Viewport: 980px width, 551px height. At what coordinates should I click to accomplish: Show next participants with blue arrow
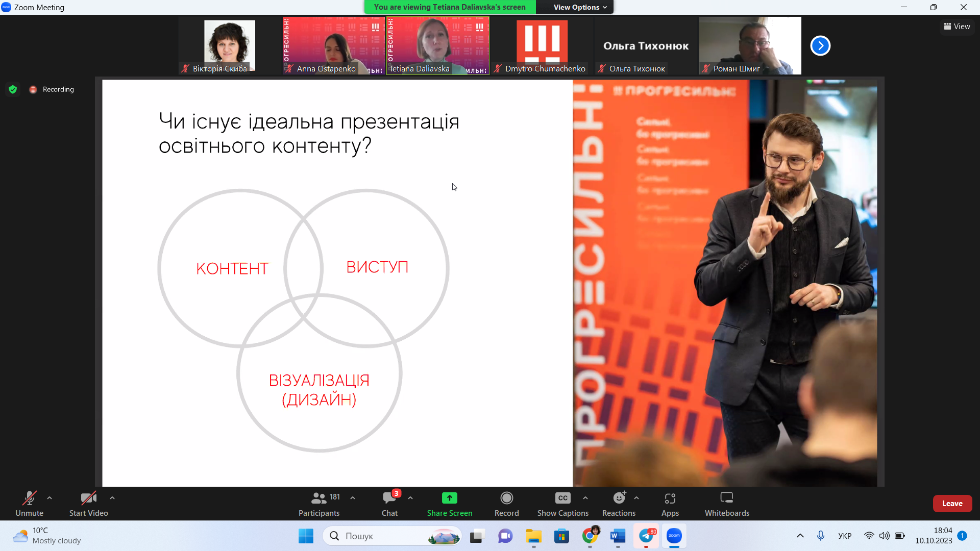click(820, 46)
